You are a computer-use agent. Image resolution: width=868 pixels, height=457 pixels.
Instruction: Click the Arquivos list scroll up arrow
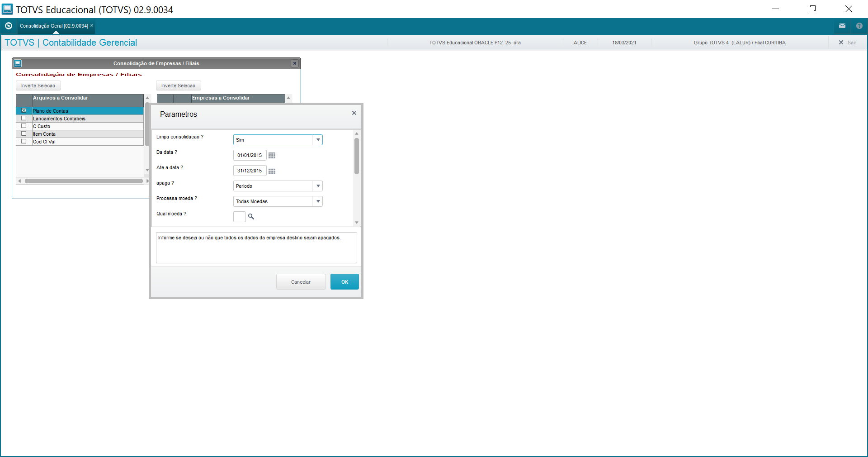click(x=147, y=98)
